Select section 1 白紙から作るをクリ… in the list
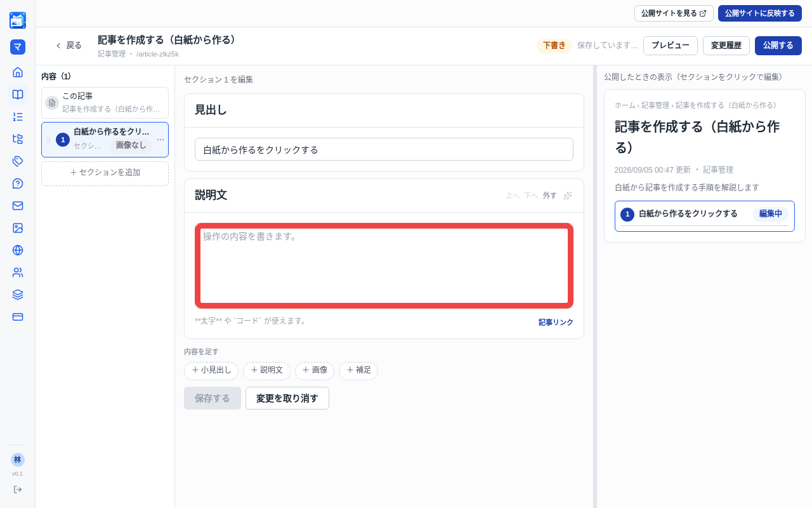The image size is (812, 508). (x=105, y=140)
